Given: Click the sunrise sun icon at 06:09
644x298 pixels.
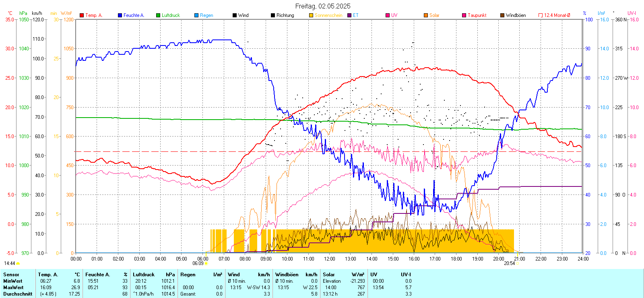Looking at the screenshot, I should 206,263.
